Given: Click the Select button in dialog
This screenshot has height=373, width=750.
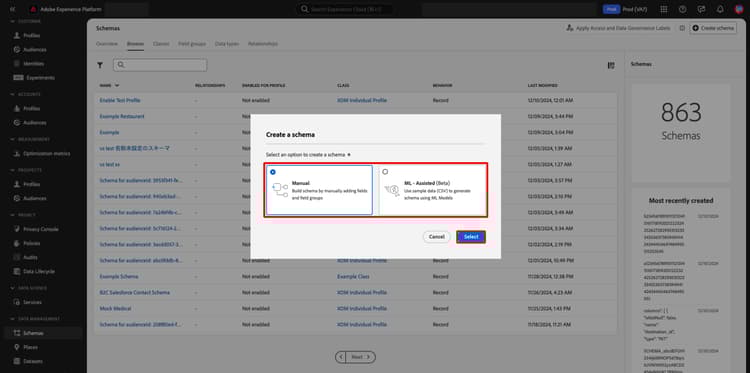Looking at the screenshot, I should [x=471, y=237].
